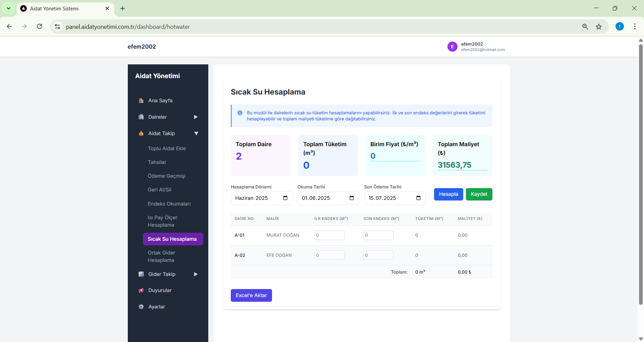Collapse the Aidat Takip section
The height and width of the screenshot is (342, 644).
[x=196, y=133]
